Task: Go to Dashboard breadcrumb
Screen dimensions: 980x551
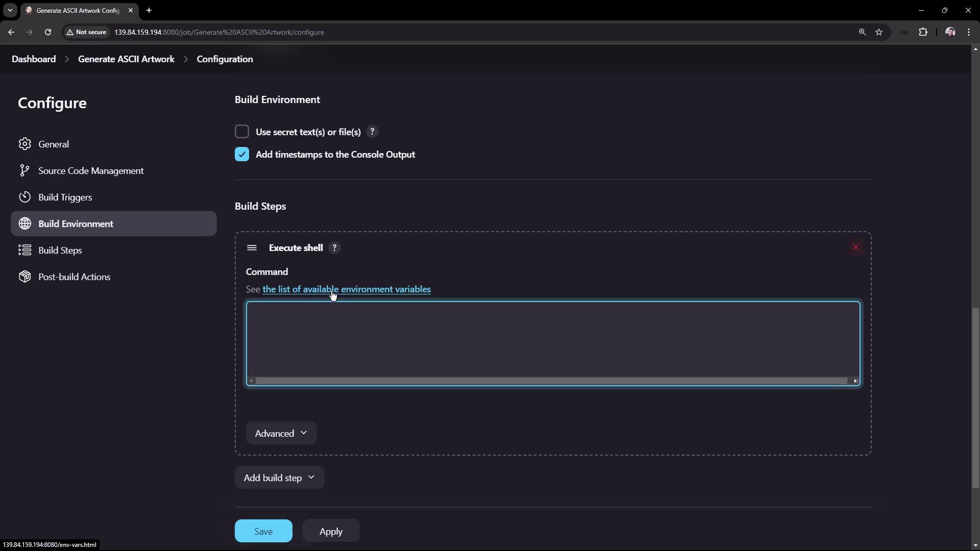Action: point(34,59)
